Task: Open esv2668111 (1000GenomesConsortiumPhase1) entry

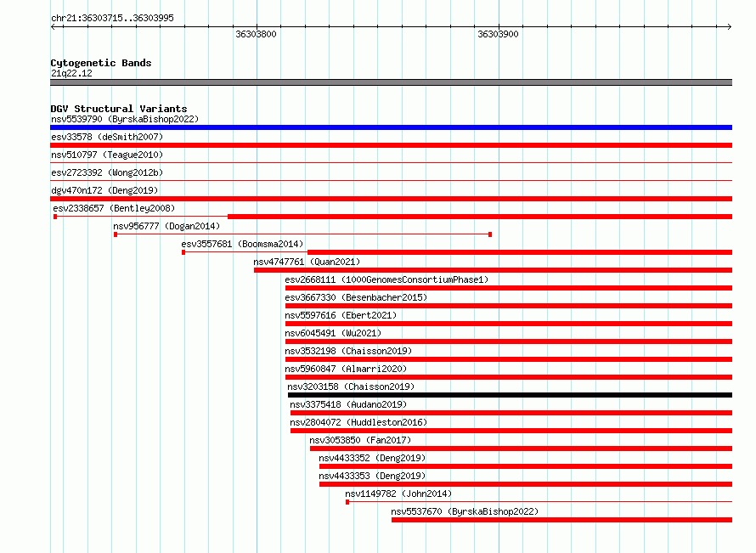Action: point(386,279)
